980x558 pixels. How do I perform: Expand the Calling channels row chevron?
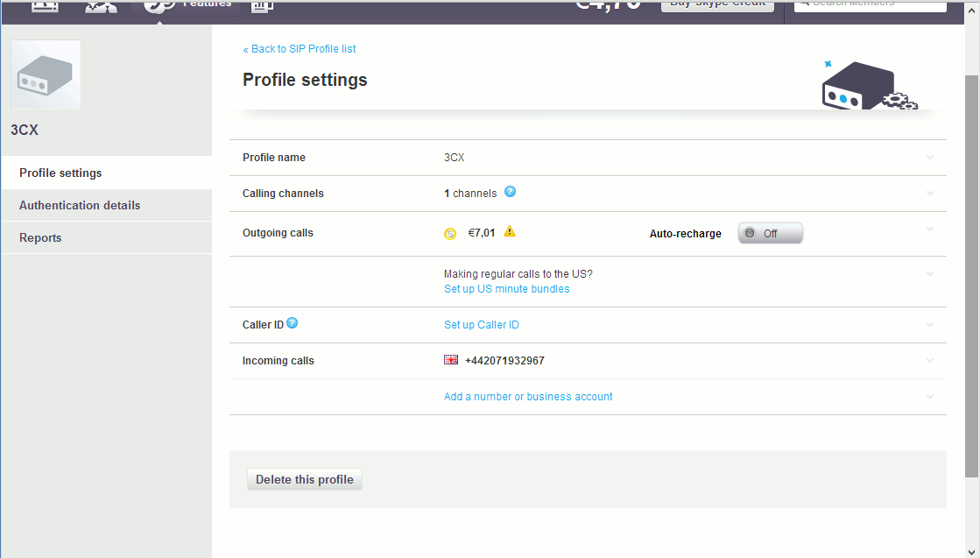click(x=930, y=193)
